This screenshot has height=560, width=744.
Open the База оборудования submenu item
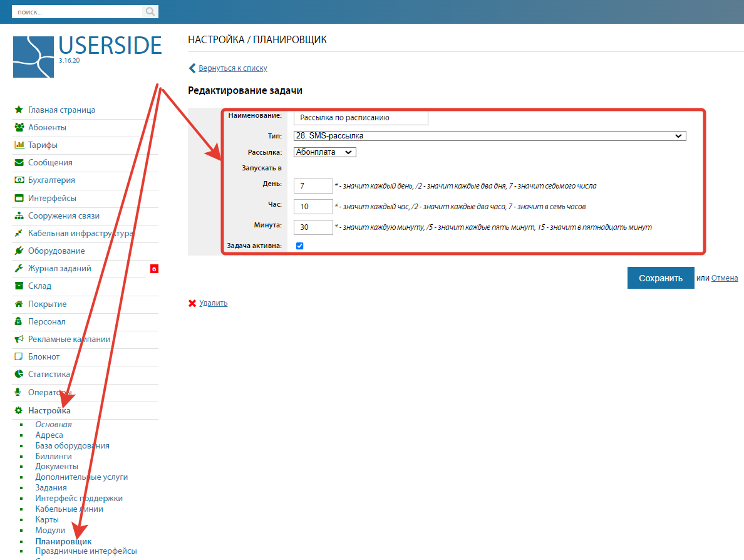click(x=72, y=445)
